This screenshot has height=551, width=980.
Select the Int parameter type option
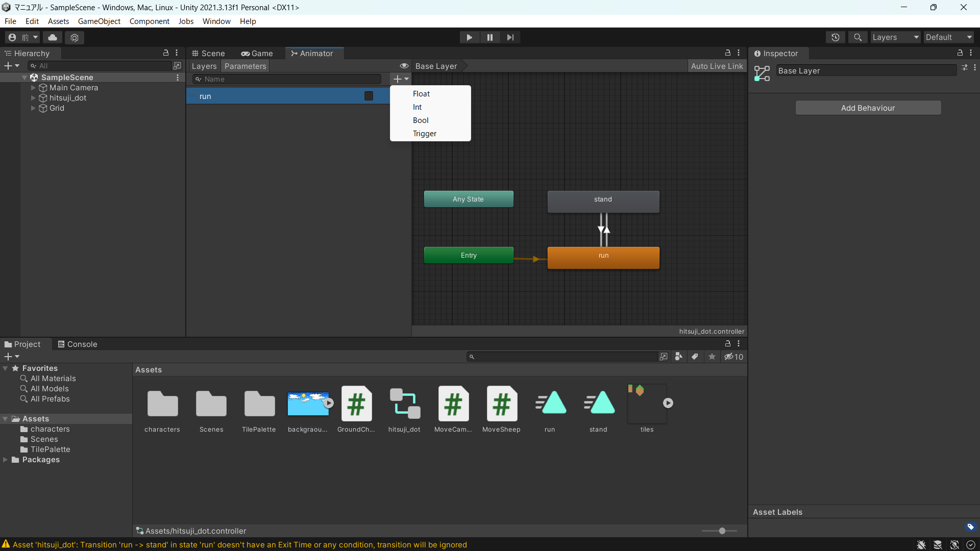416,107
